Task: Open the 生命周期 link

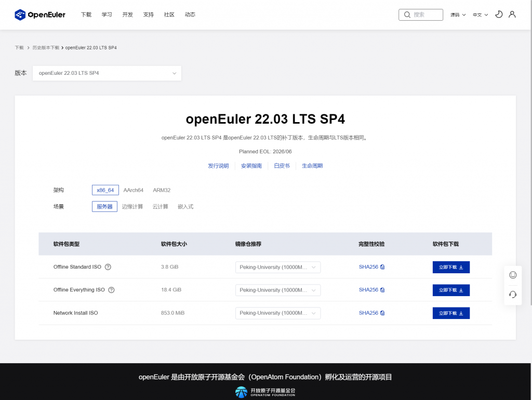Action: [x=312, y=166]
